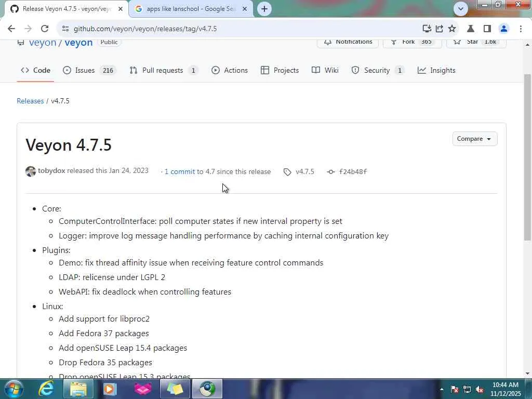532x399 pixels.
Task: Open the Code repository tab
Action: [36, 70]
